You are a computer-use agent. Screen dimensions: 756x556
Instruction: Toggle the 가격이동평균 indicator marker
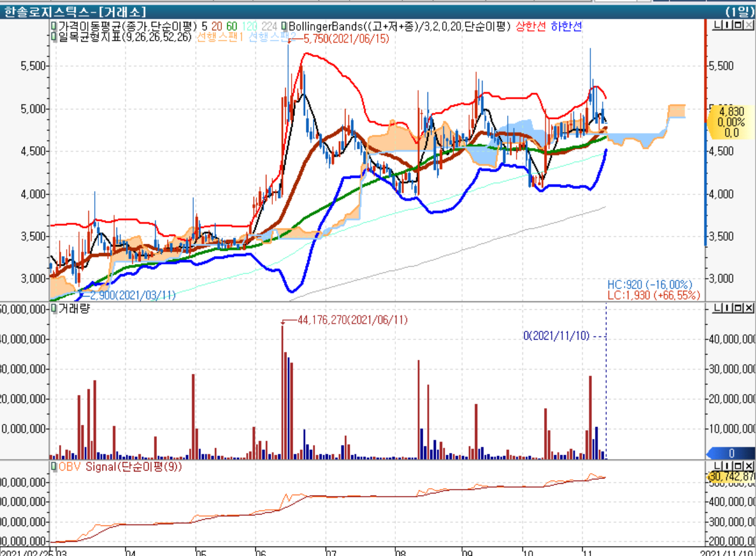pyautogui.click(x=54, y=26)
